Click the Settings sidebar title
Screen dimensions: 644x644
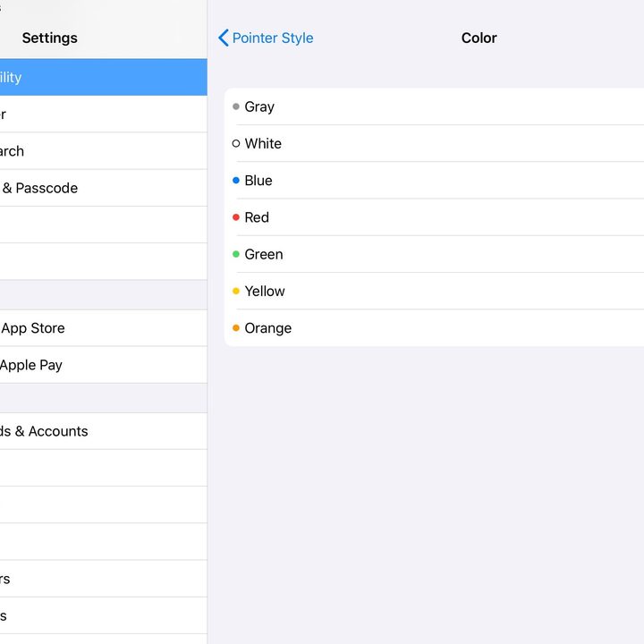50,38
